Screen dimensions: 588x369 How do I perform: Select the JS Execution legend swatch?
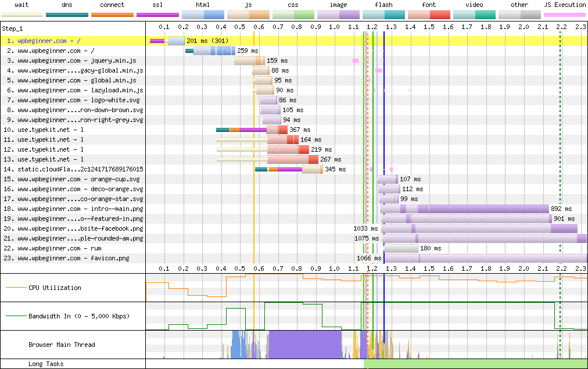[565, 14]
